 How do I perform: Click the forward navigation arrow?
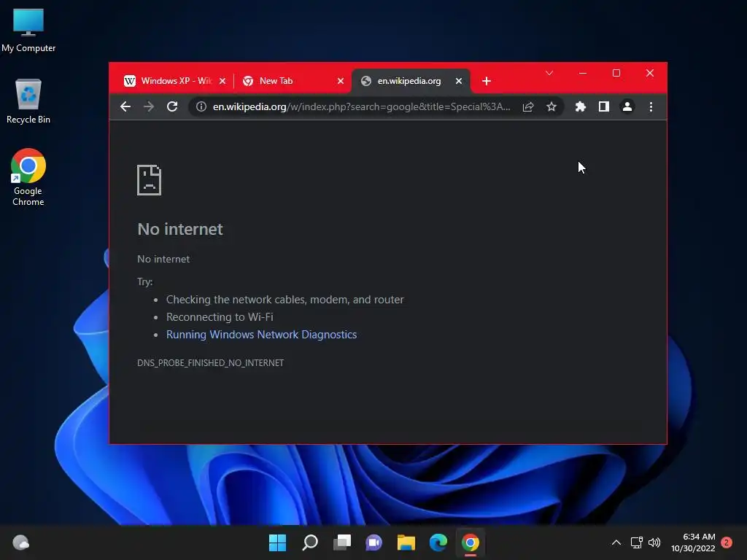pos(149,106)
